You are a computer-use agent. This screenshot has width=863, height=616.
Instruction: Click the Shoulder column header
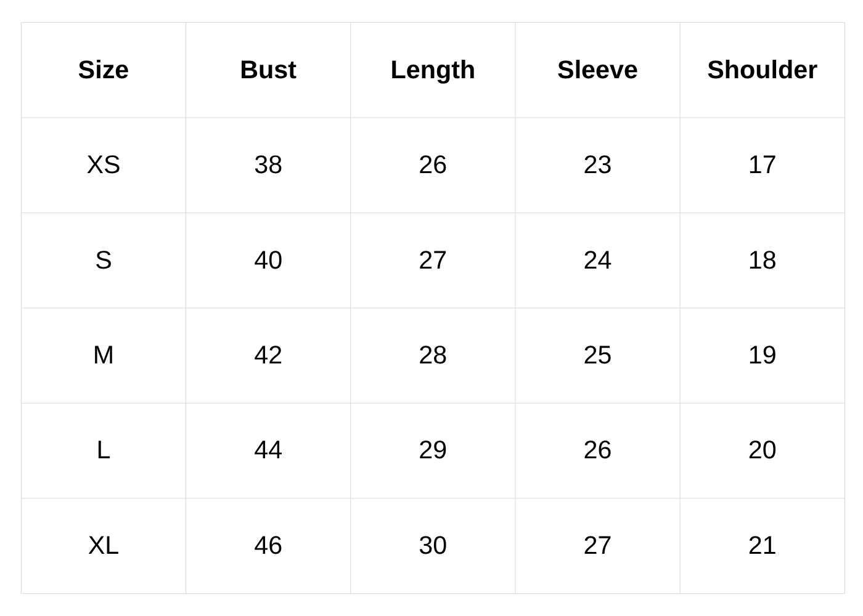point(762,70)
